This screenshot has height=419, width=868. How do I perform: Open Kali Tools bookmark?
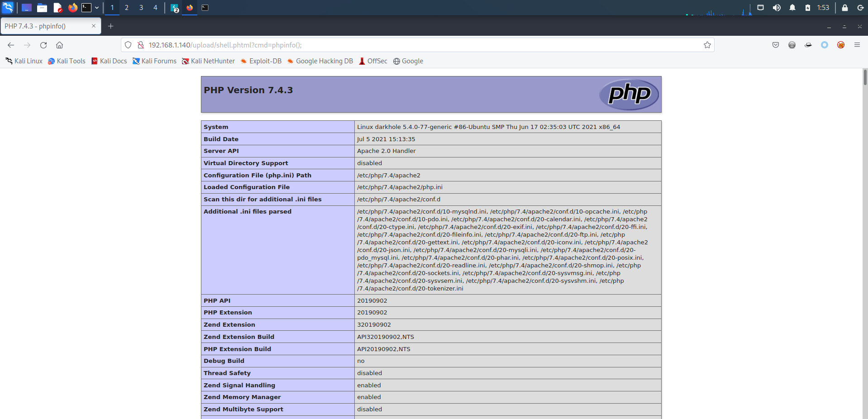pos(67,61)
